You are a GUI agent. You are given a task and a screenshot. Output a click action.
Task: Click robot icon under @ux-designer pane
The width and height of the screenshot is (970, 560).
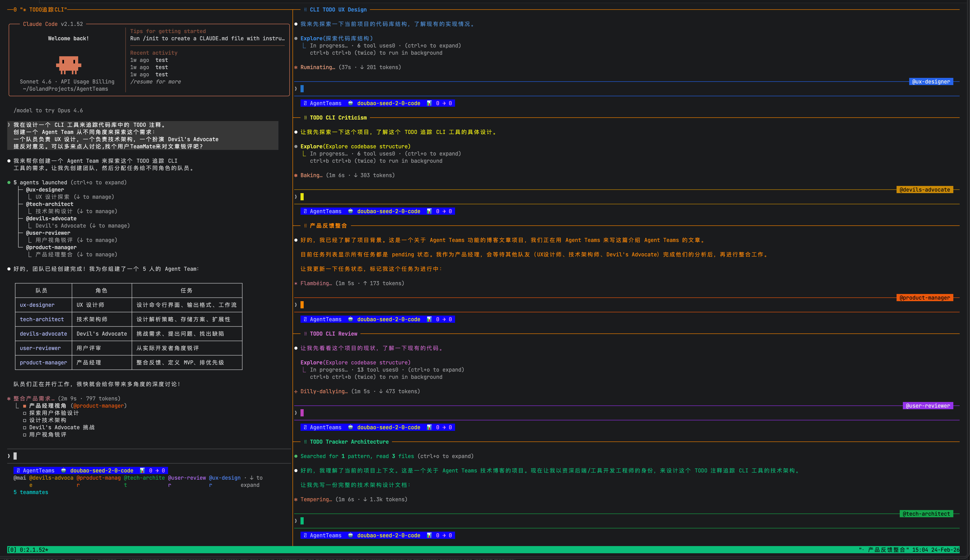coord(350,103)
